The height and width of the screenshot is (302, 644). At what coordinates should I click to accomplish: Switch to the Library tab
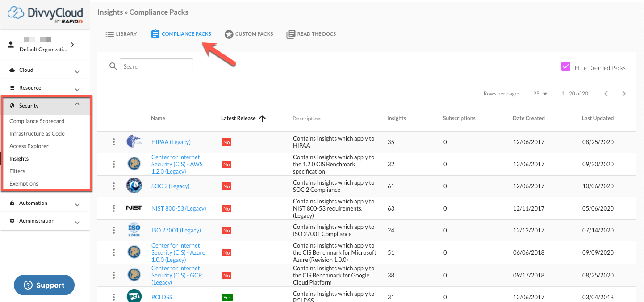(121, 34)
